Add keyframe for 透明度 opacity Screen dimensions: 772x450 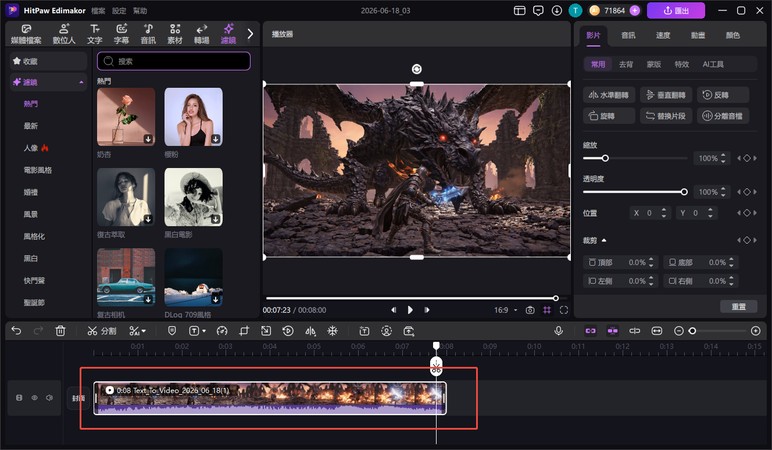[747, 192]
